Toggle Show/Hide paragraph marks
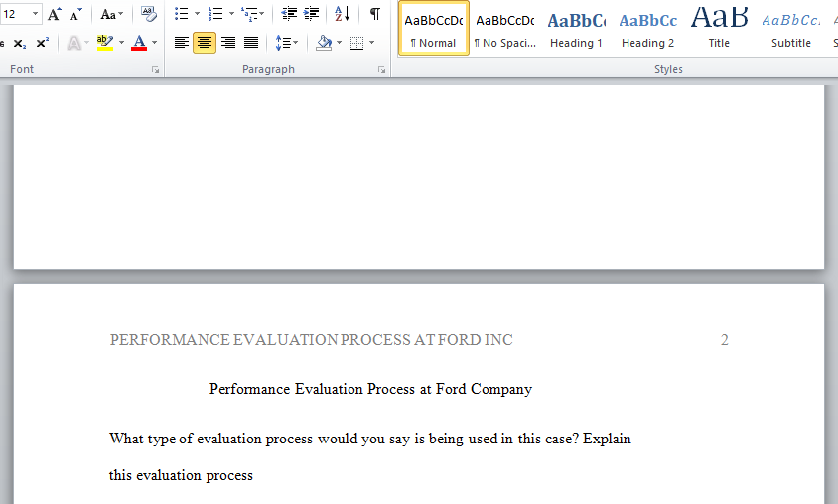Image resolution: width=838 pixels, height=504 pixels. (x=375, y=14)
